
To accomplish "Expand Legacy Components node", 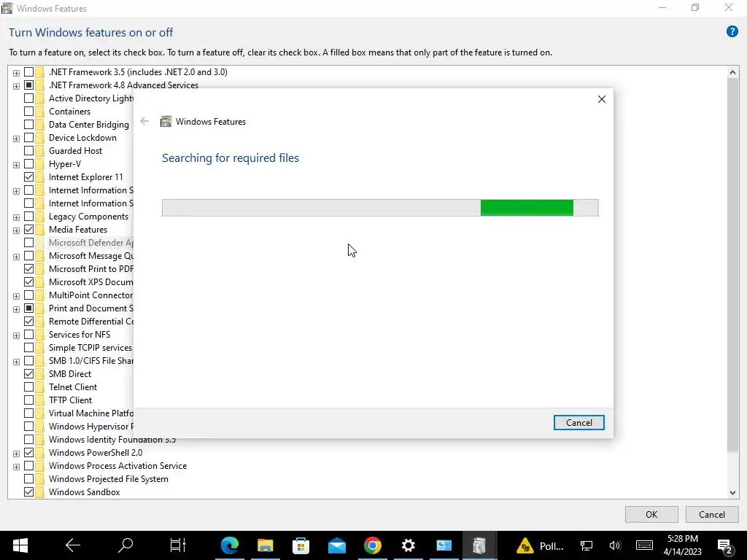I will [x=16, y=217].
